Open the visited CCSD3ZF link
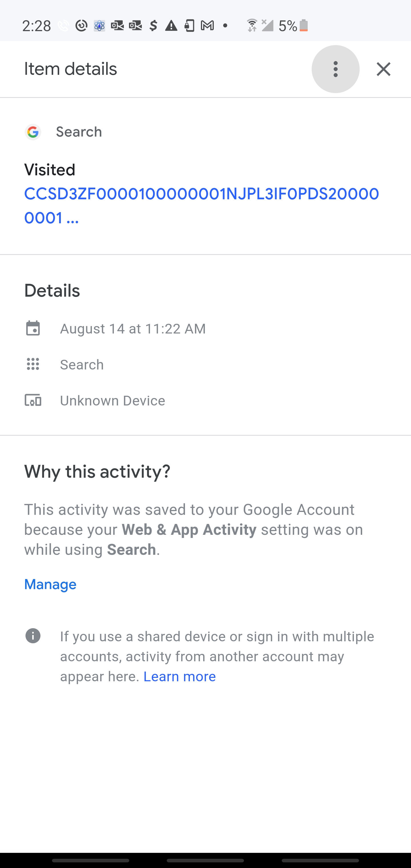 (x=202, y=206)
